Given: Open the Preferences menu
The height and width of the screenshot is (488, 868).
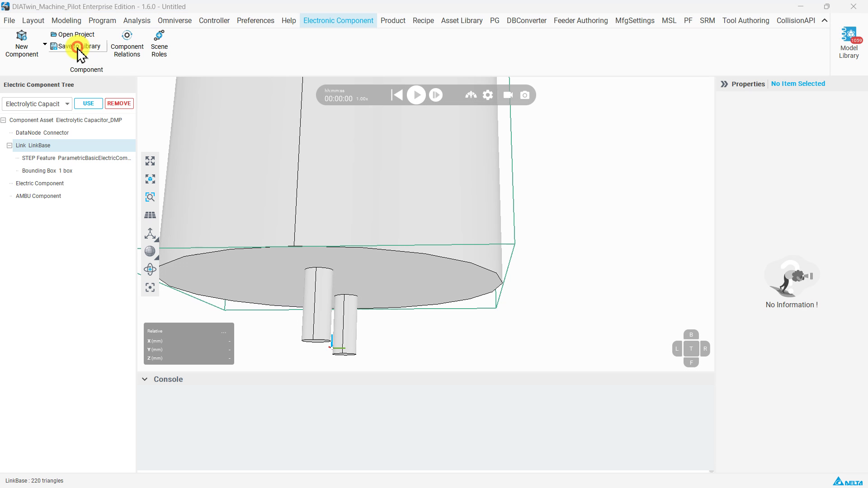Looking at the screenshot, I should (255, 20).
